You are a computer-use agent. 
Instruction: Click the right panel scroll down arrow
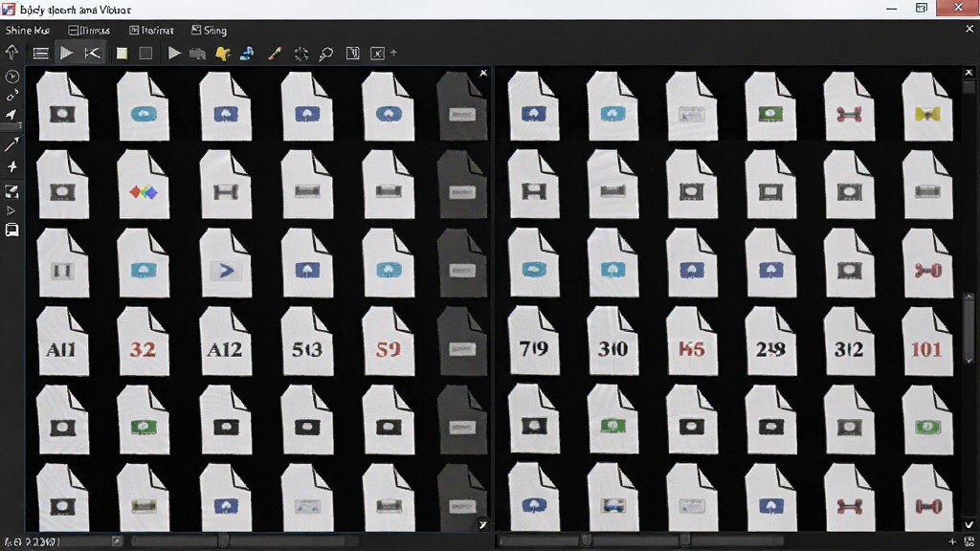(x=969, y=525)
